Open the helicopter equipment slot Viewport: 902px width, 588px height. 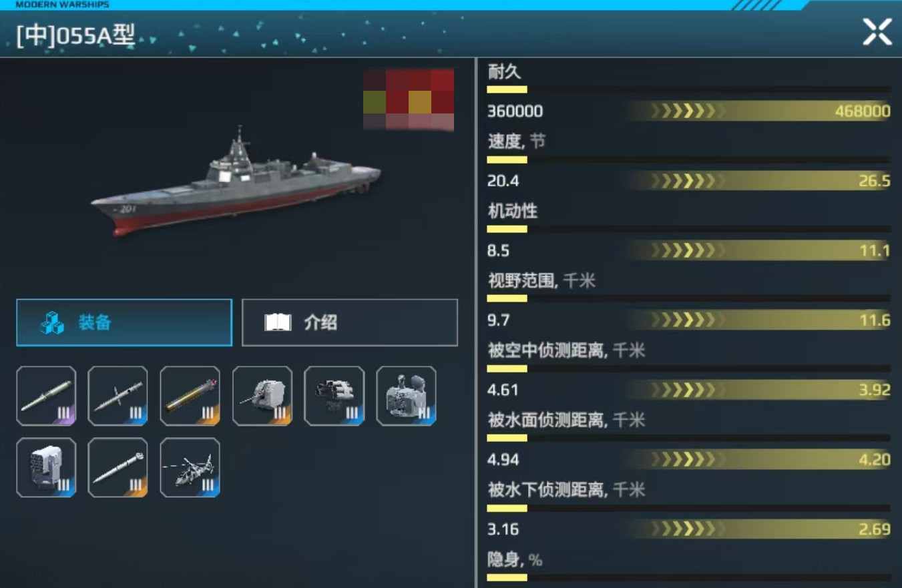(190, 467)
